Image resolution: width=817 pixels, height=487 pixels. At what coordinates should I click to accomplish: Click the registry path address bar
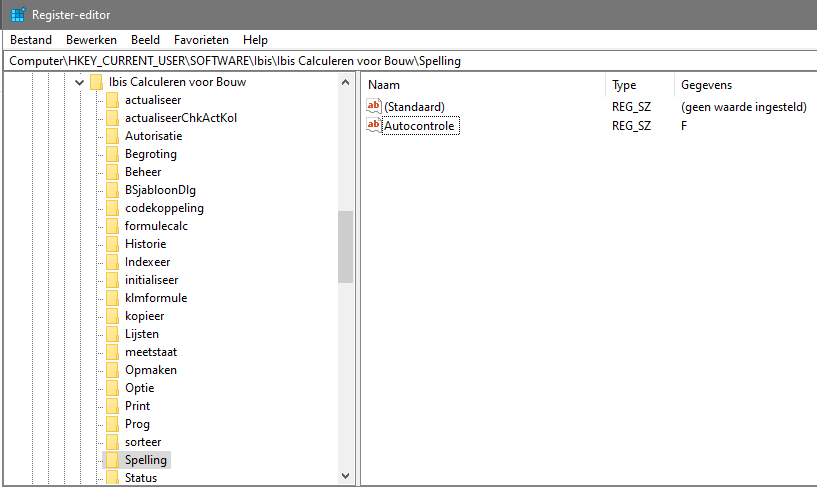410,61
